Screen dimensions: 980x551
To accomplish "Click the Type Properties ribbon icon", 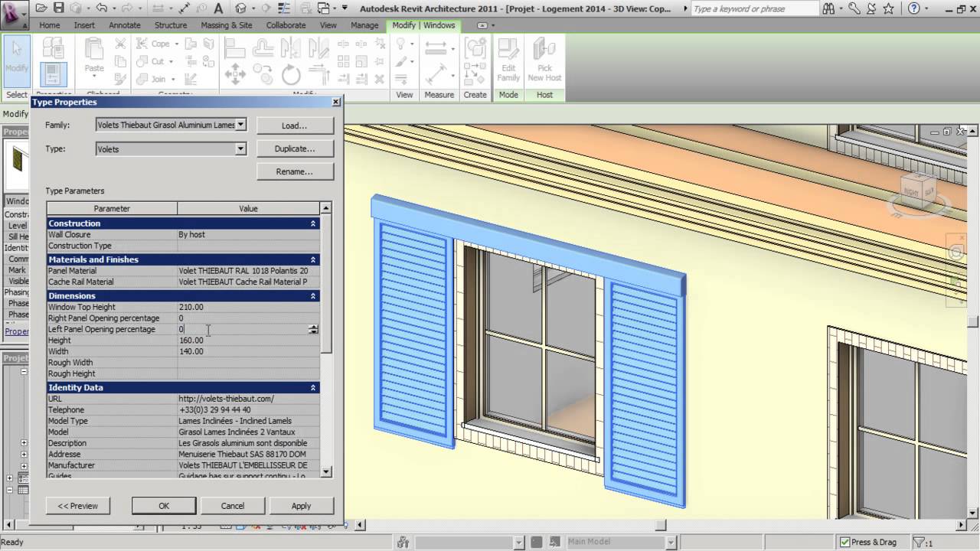I will (x=53, y=48).
